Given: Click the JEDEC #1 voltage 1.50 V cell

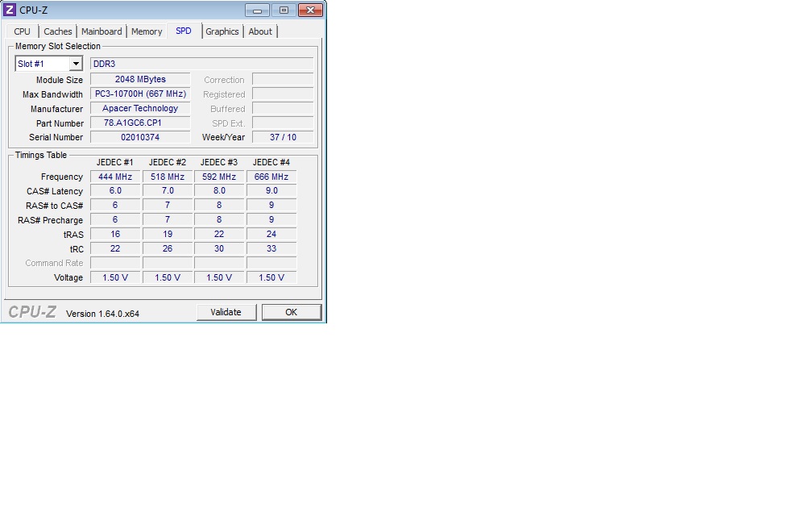Looking at the screenshot, I should click(115, 278).
